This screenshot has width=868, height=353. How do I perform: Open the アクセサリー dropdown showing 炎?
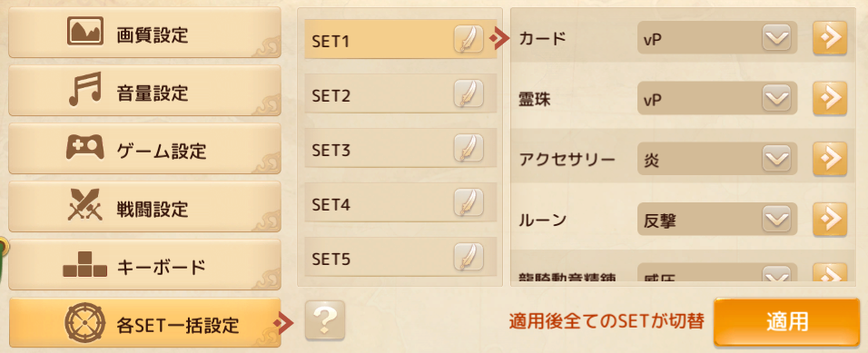[717, 159]
